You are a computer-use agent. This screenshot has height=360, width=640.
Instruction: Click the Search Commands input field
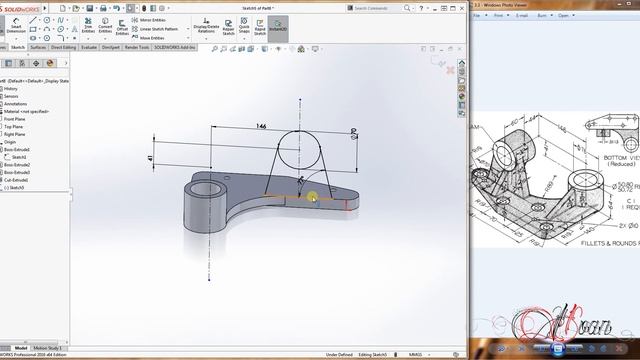click(x=378, y=8)
